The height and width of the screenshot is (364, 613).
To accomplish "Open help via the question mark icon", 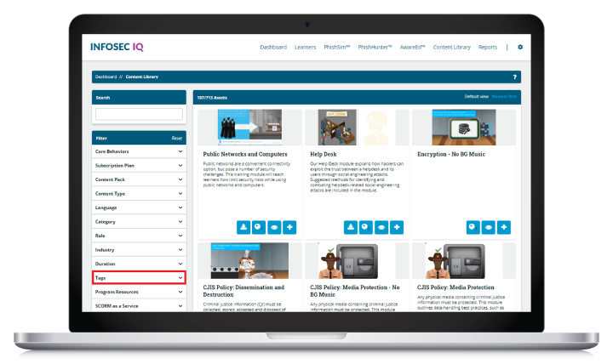I will point(514,77).
